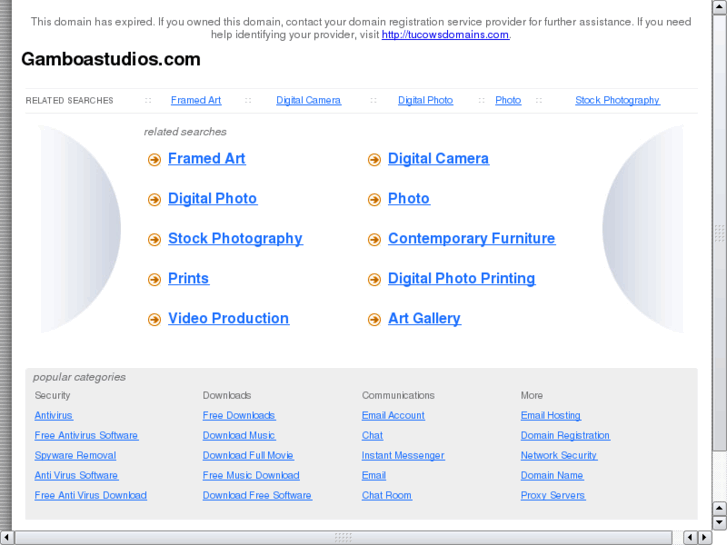Click the orange arrow icon beside Digital Camera

click(x=374, y=160)
